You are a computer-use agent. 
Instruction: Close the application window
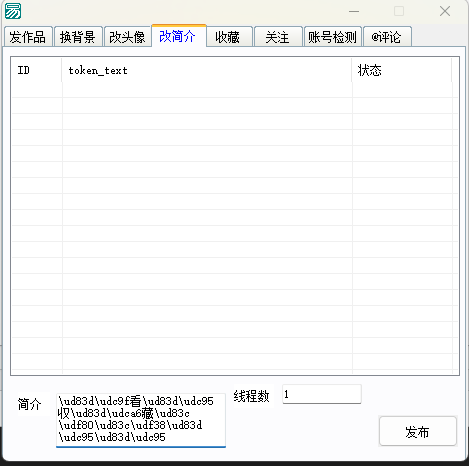coord(445,11)
